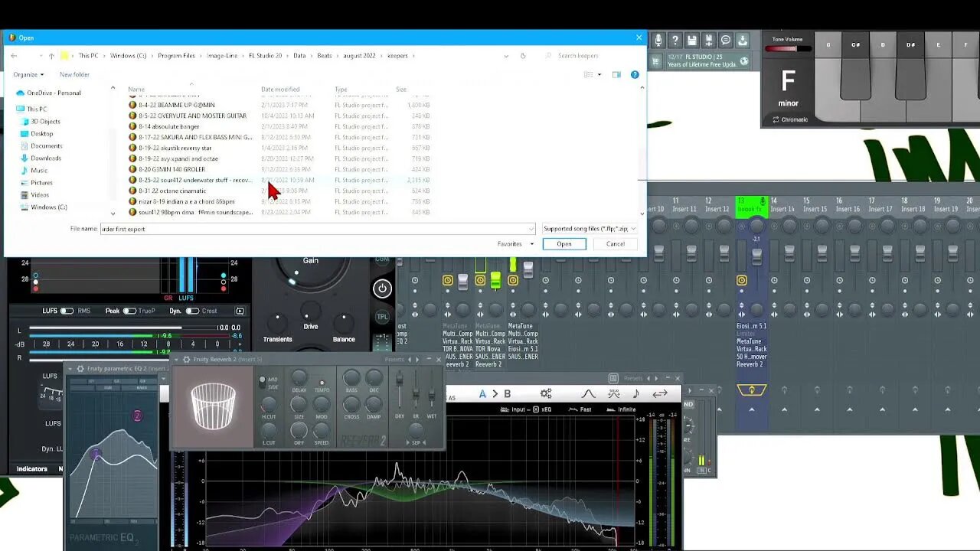Toggle the LUFS / RMS switch
This screenshot has width=980, height=551.
coord(67,311)
